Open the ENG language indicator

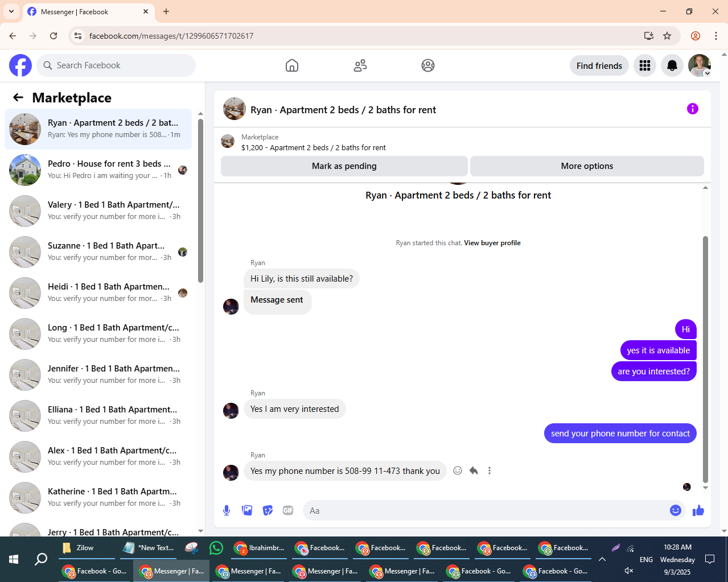(x=646, y=559)
